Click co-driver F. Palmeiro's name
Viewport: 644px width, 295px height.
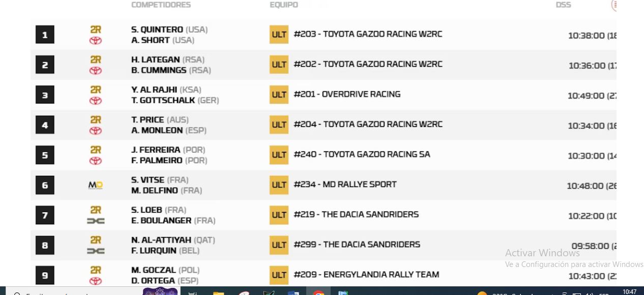pos(157,160)
